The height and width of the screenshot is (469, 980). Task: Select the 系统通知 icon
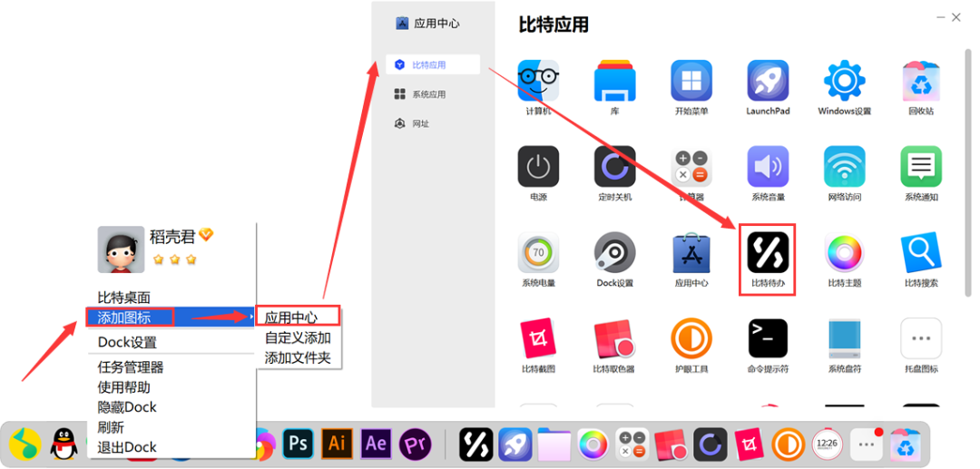click(921, 167)
